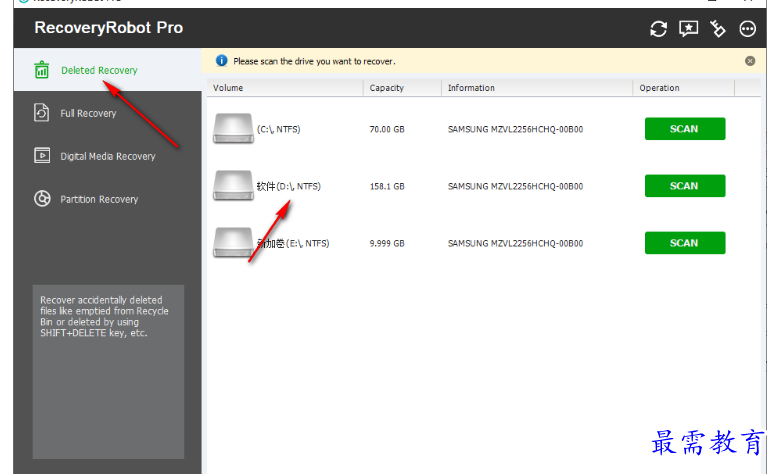This screenshot has height=474, width=773.
Task: Click the refresh icon in header
Action: coord(658,29)
